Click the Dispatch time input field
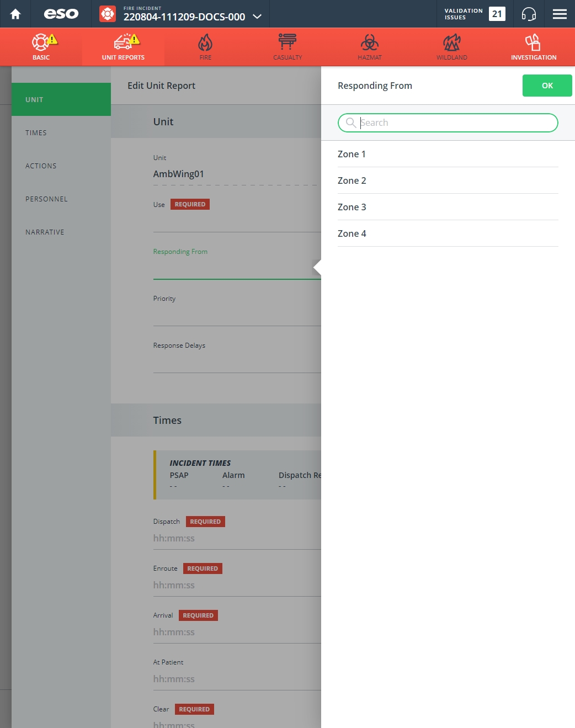Image resolution: width=575 pixels, height=728 pixels. tap(237, 538)
